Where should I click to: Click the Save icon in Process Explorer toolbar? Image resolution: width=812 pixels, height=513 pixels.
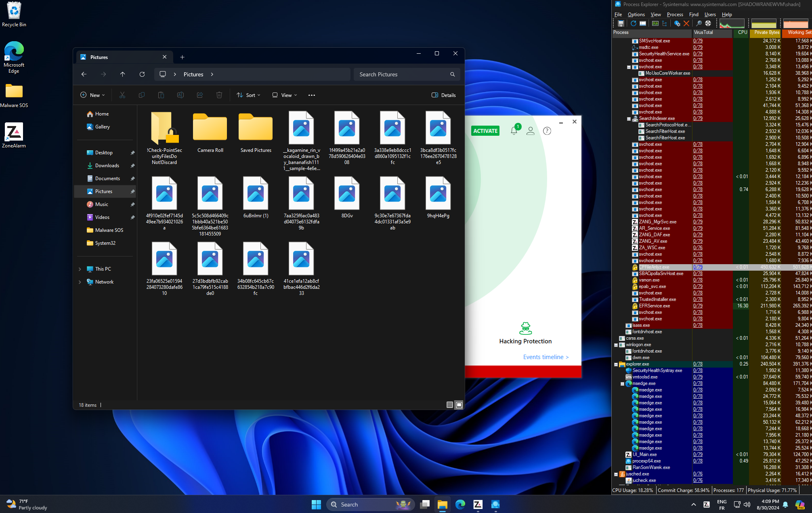pos(621,23)
